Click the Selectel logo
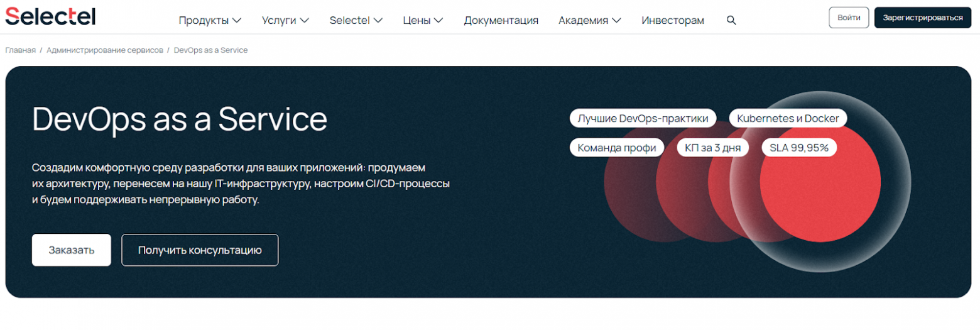Image resolution: width=980 pixels, height=330 pixels. [50, 16]
